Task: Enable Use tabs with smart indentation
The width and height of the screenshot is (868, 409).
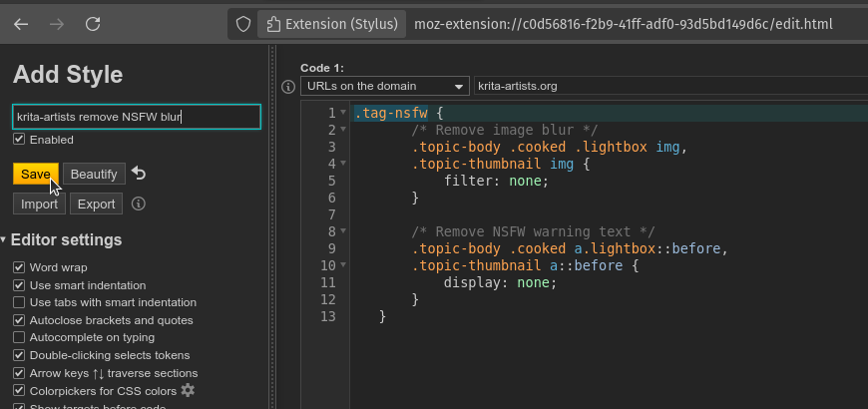Action: click(x=19, y=302)
